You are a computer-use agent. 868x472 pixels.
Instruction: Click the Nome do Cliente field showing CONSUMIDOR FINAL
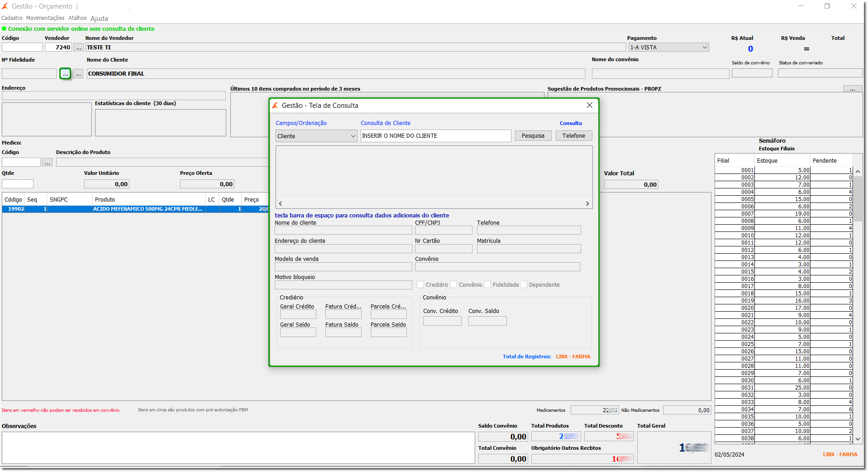pos(336,73)
